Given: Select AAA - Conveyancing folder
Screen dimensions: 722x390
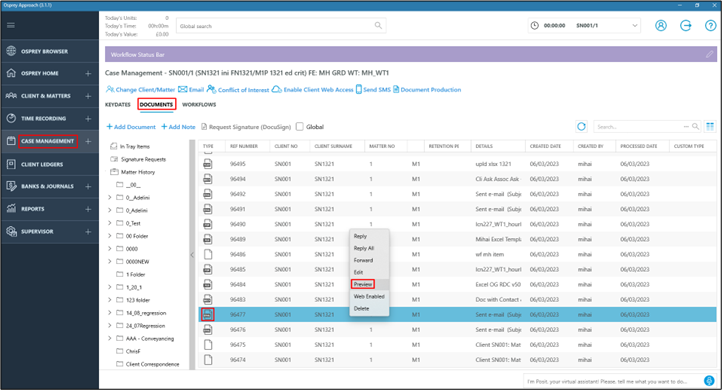Looking at the screenshot, I should pyautogui.click(x=150, y=338).
